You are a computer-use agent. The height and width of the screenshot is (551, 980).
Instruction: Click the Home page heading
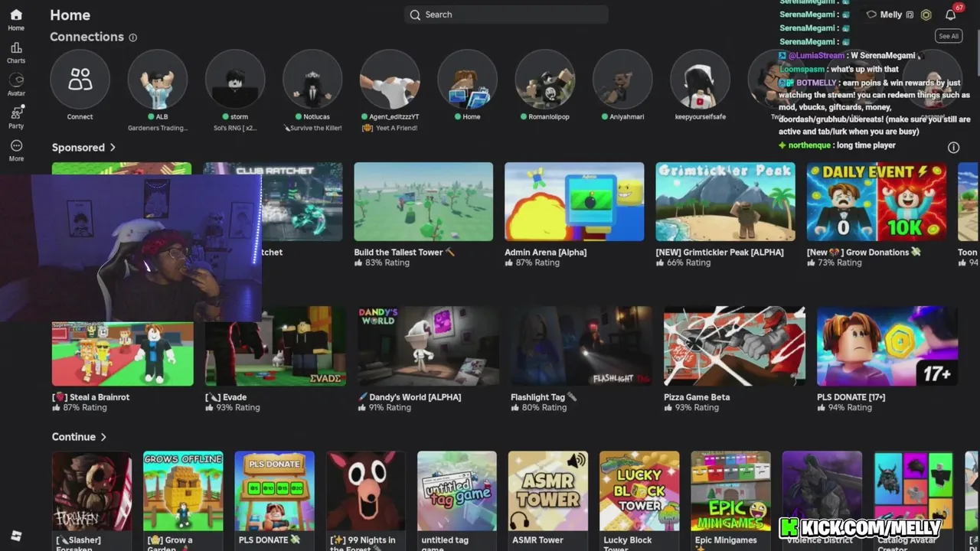click(x=70, y=15)
